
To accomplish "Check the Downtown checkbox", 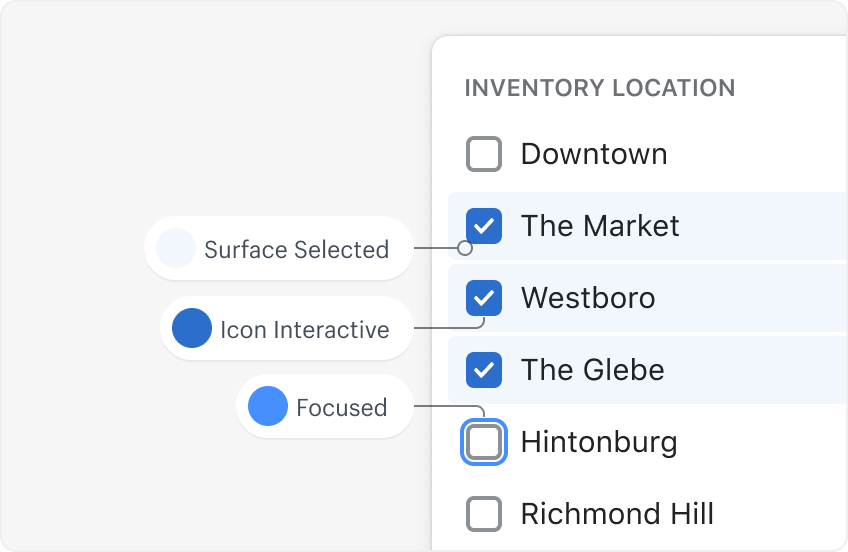I will tap(484, 154).
